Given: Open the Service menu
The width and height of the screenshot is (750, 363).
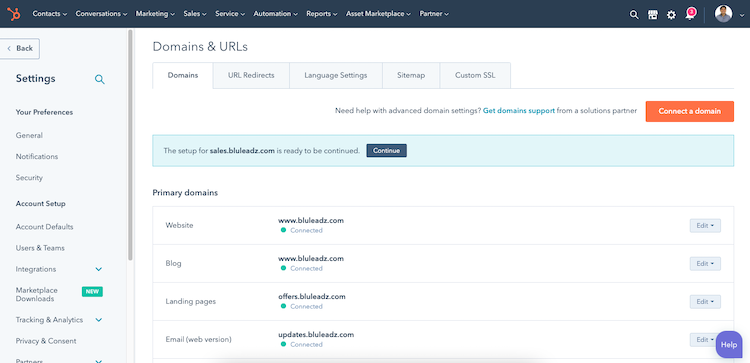Looking at the screenshot, I should pos(230,14).
